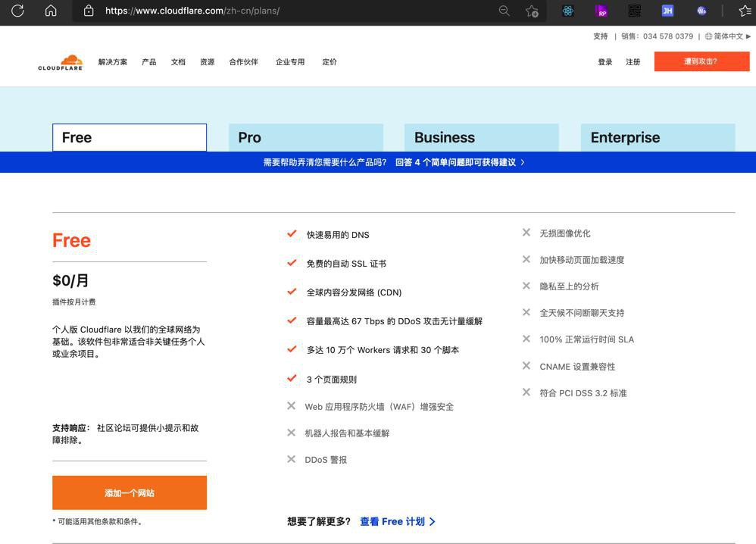This screenshot has height=544, width=756.
Task: Click the DDoS 警报 feature text
Action: pyautogui.click(x=326, y=460)
